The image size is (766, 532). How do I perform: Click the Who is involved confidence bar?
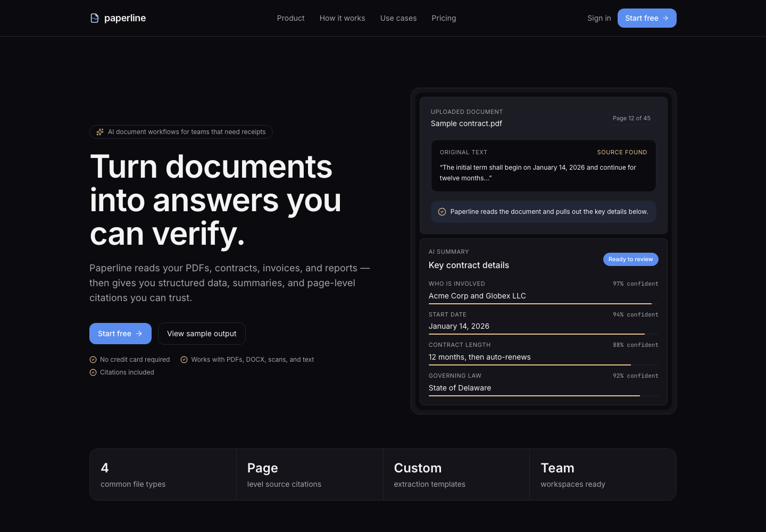tap(543, 304)
